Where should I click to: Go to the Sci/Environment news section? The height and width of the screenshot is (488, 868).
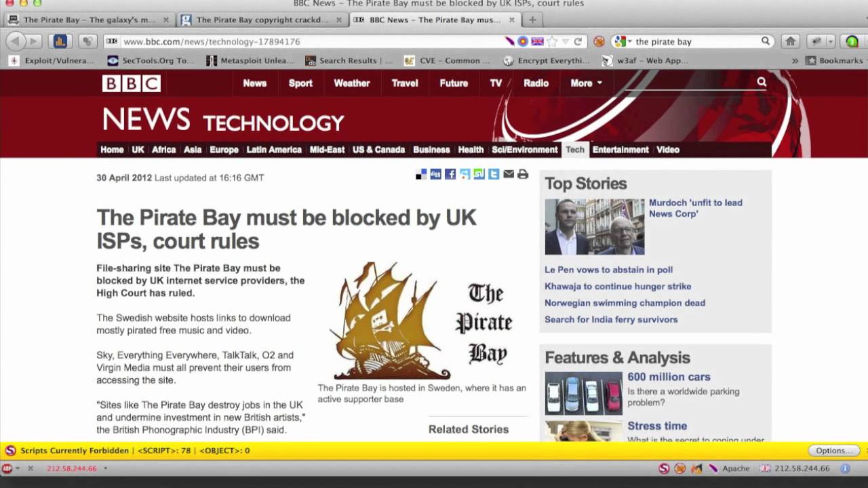(525, 150)
